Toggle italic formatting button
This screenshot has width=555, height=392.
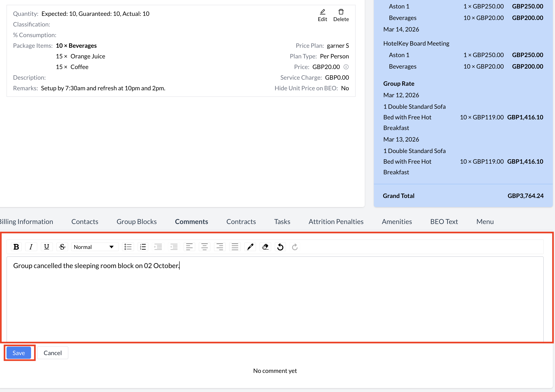pos(31,247)
